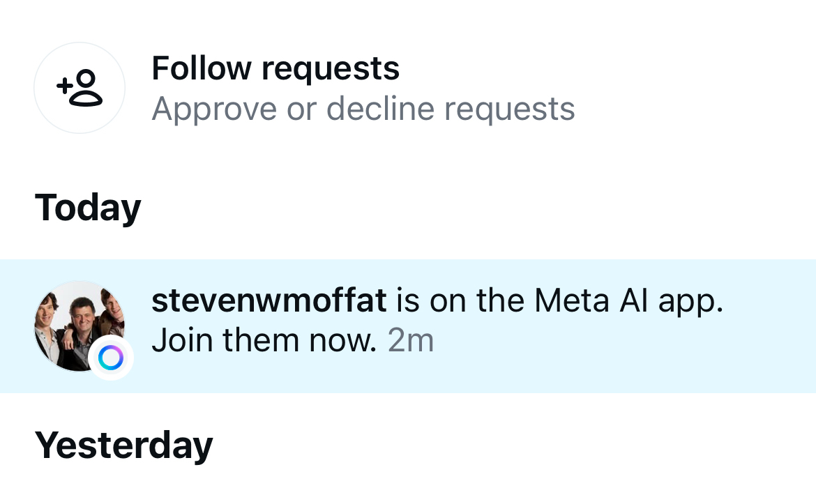Open the Follow requests title
816x504 pixels.
pyautogui.click(x=275, y=68)
